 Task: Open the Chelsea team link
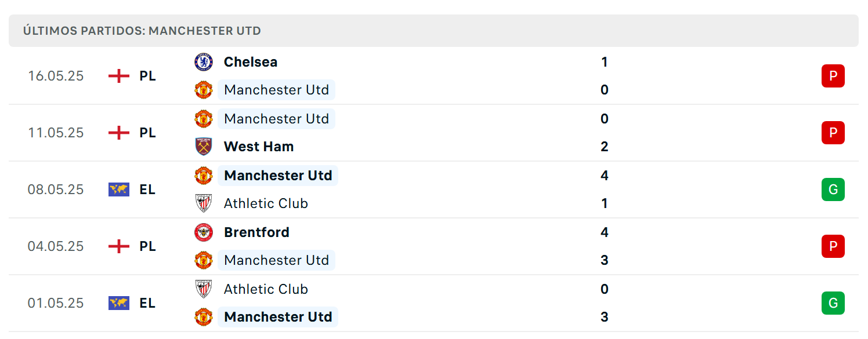pyautogui.click(x=251, y=62)
